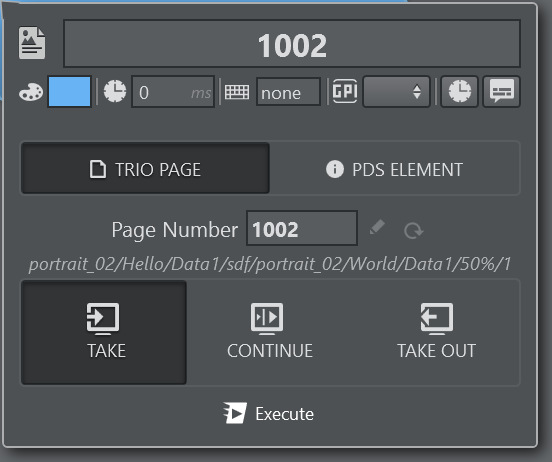552x462 pixels.
Task: Click the keyboard shortcut icon
Action: (x=237, y=92)
